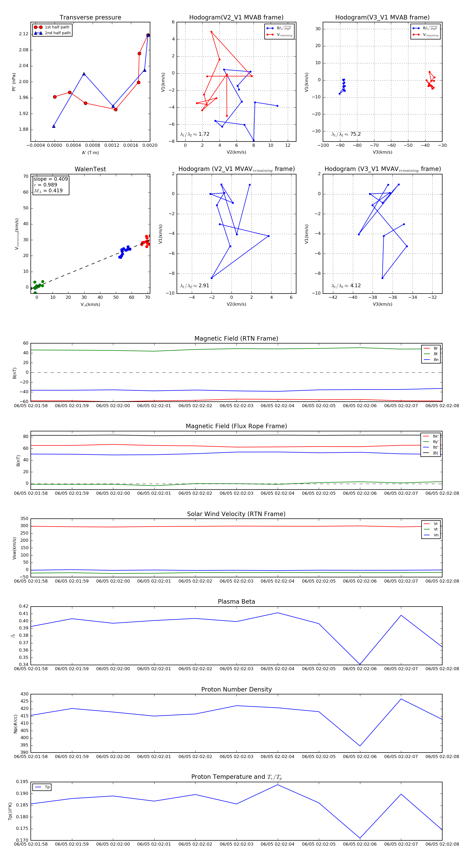
Task: Click the "0.0020" x-axis tick in Transverse pressure
Action: (150, 145)
